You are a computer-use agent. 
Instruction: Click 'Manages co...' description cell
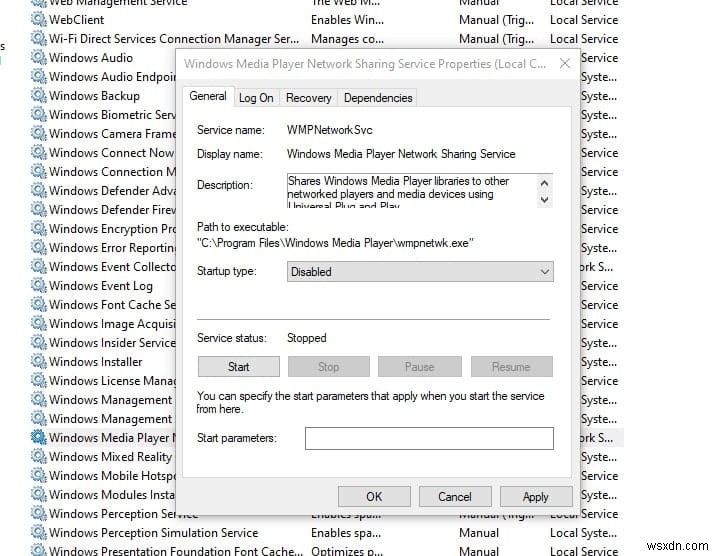click(x=347, y=39)
